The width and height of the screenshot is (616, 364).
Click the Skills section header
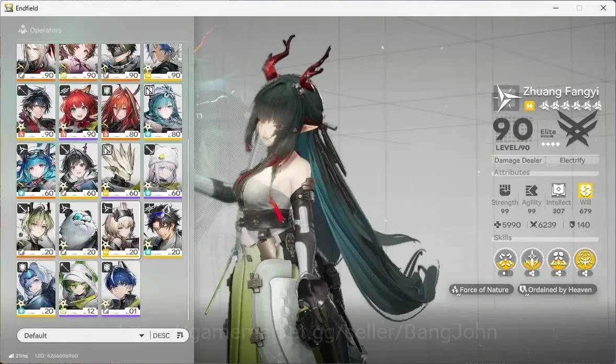coord(503,237)
